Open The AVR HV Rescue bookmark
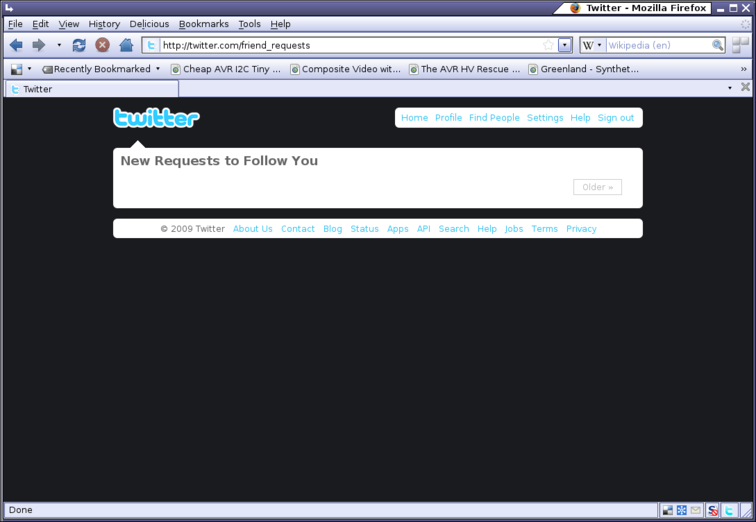756x522 pixels. [x=465, y=69]
